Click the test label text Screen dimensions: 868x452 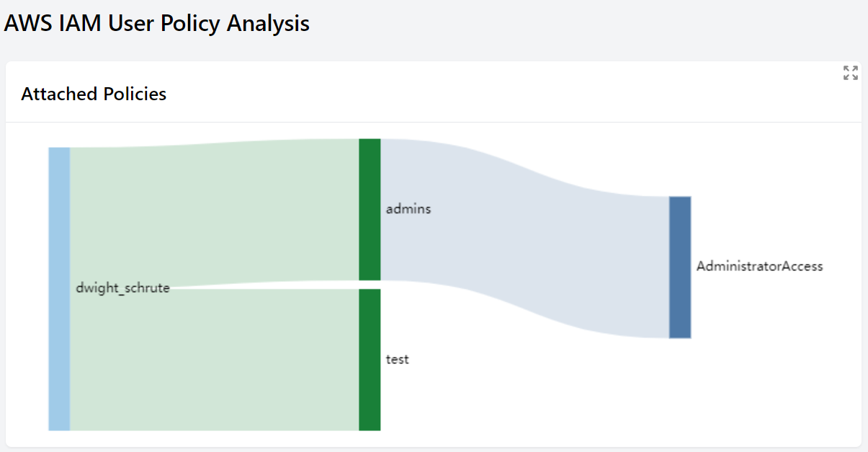click(398, 359)
